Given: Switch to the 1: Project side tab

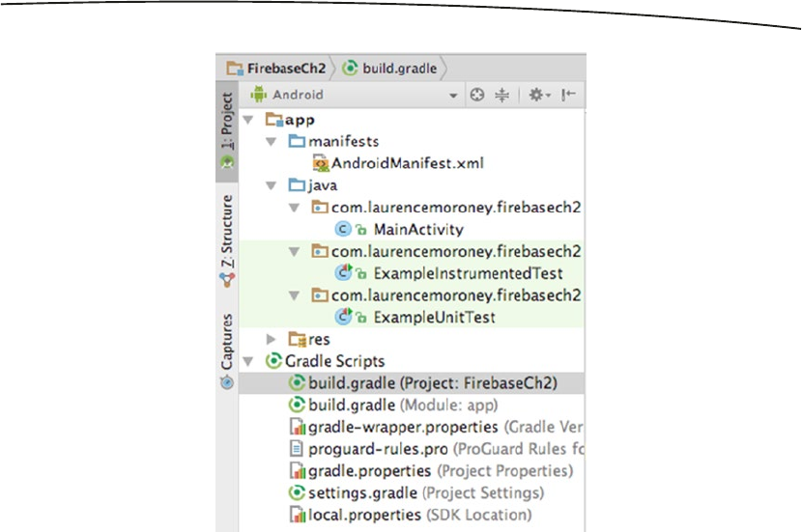Looking at the screenshot, I should [227, 131].
